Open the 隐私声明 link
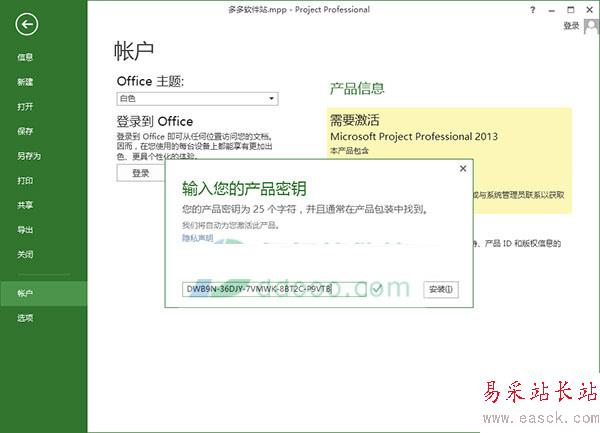The image size is (600, 433). (x=197, y=238)
